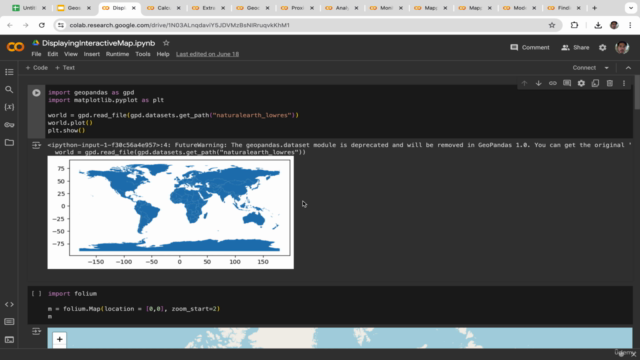This screenshot has height=360, width=640.
Task: Collapse the Colab header with chevron
Action: coord(628,68)
